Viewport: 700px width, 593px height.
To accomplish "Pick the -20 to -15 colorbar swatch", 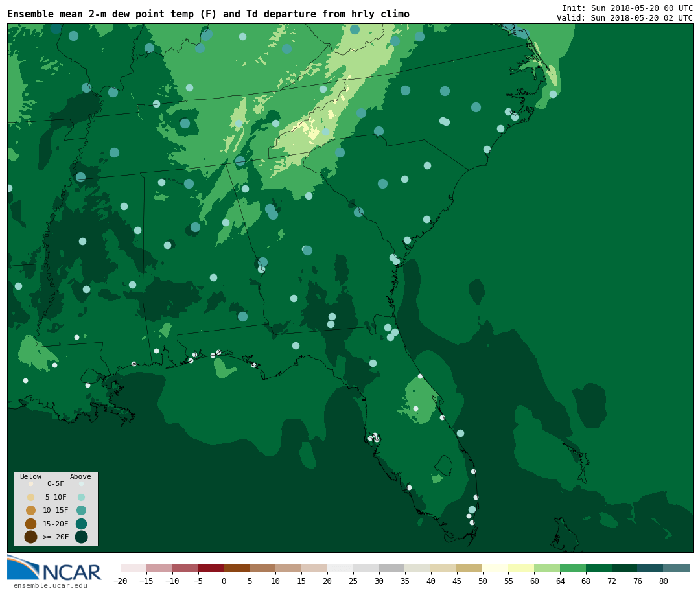I will click(x=134, y=568).
